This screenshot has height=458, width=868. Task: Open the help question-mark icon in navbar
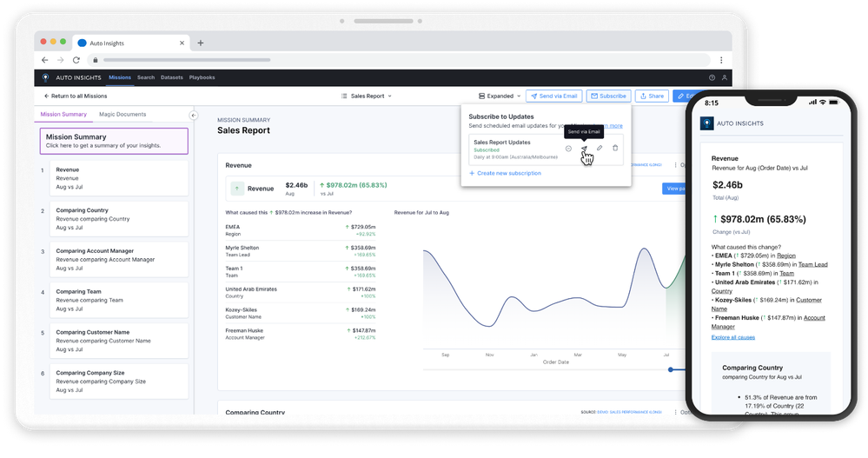[712, 77]
